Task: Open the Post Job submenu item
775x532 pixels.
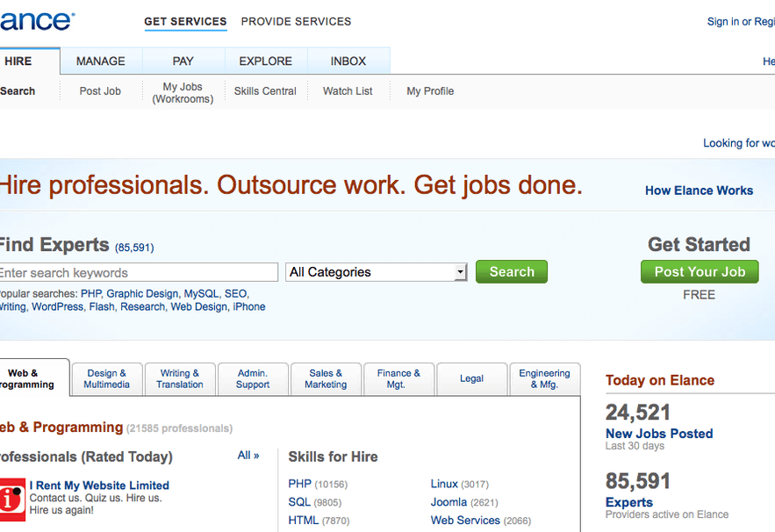Action: 100,91
